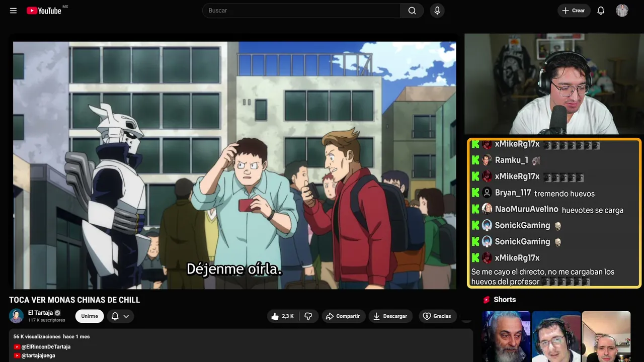Click the video title TOCA VER MONAS CHINAS DE CHILL
This screenshot has width=644, height=362.
74,300
